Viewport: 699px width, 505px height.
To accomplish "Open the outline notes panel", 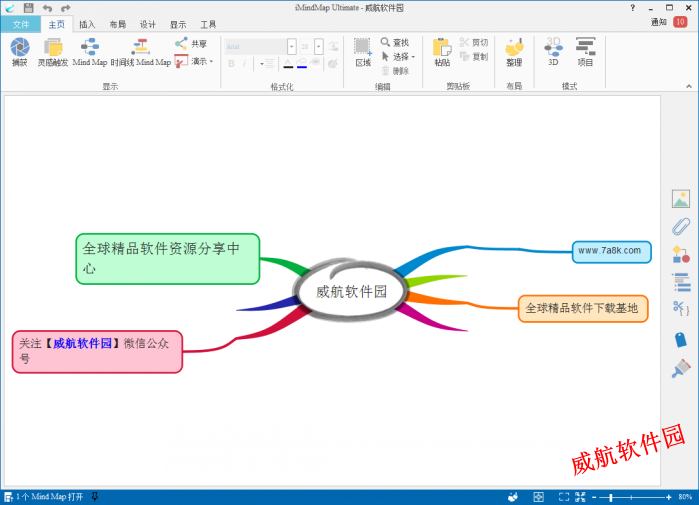I will pos(681,282).
